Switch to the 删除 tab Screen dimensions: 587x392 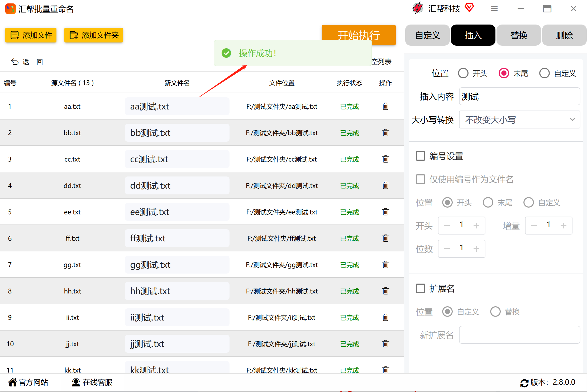click(x=564, y=35)
